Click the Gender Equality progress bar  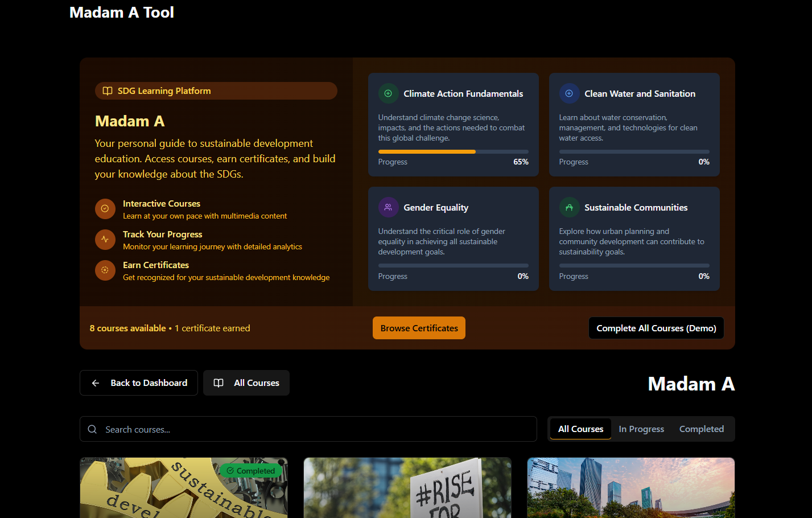[454, 265]
